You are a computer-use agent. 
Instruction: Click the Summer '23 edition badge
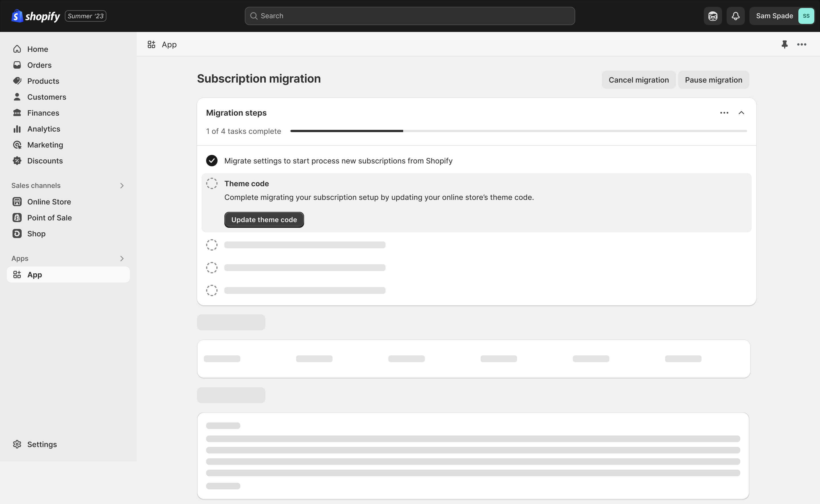coord(86,16)
